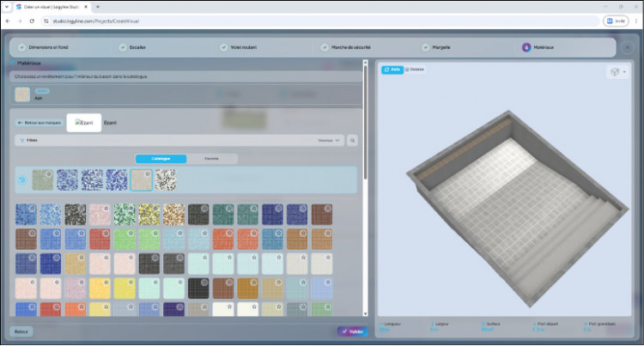Click the checkmark icon beside Escalier

(123, 47)
